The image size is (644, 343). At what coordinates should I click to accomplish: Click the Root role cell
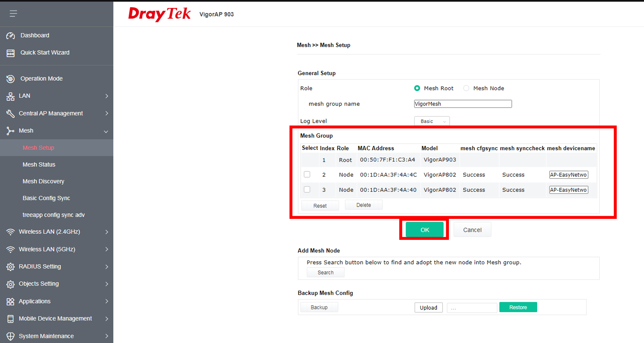[x=345, y=160]
